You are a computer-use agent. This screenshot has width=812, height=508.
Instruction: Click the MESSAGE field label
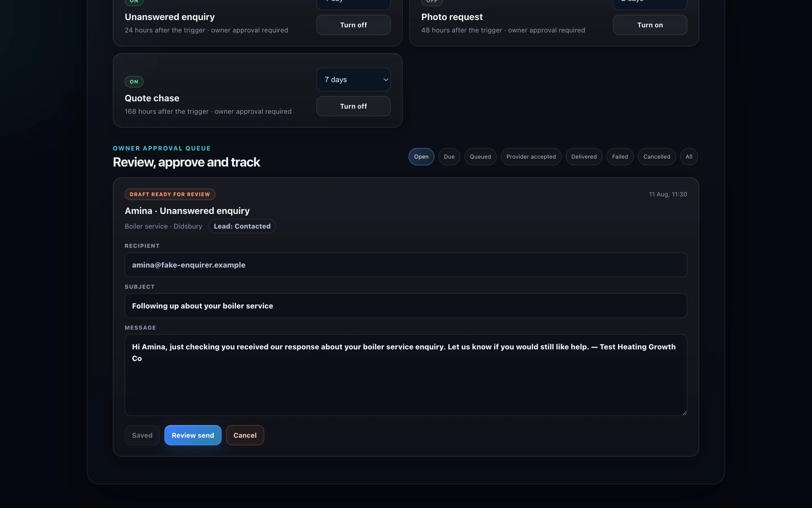pos(140,328)
